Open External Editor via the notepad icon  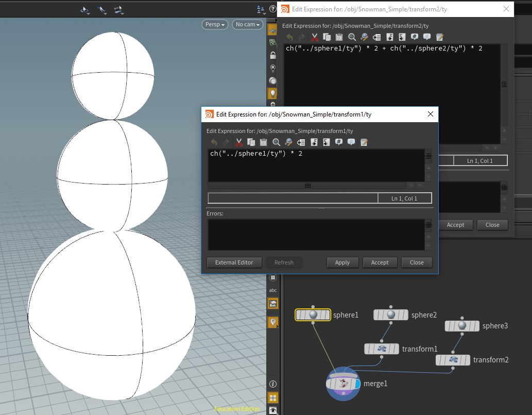364,142
